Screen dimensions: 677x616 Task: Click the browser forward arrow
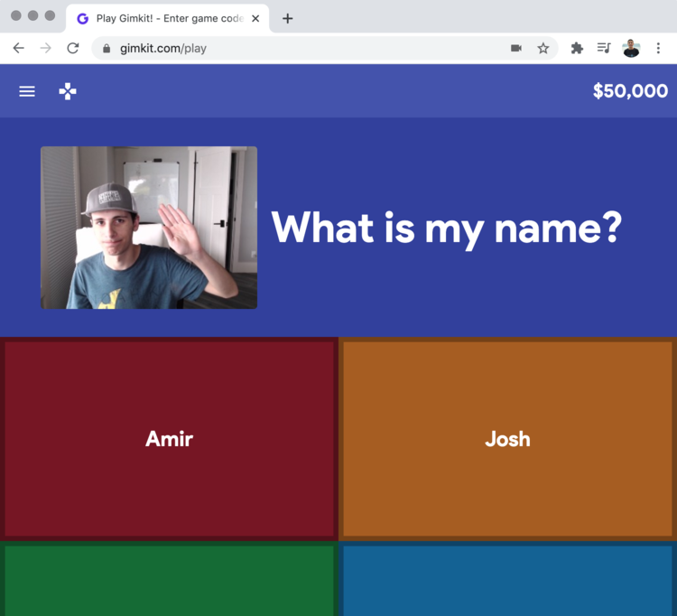[x=46, y=48]
